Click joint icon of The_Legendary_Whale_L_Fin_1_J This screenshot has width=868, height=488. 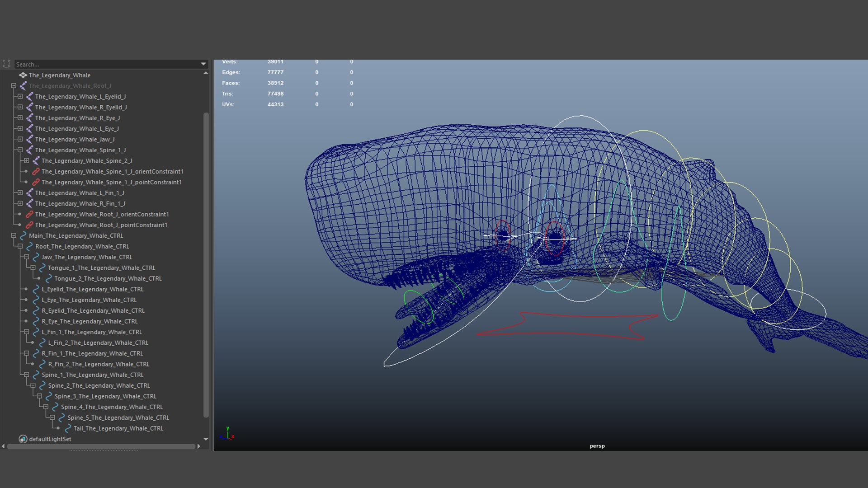[x=29, y=193]
